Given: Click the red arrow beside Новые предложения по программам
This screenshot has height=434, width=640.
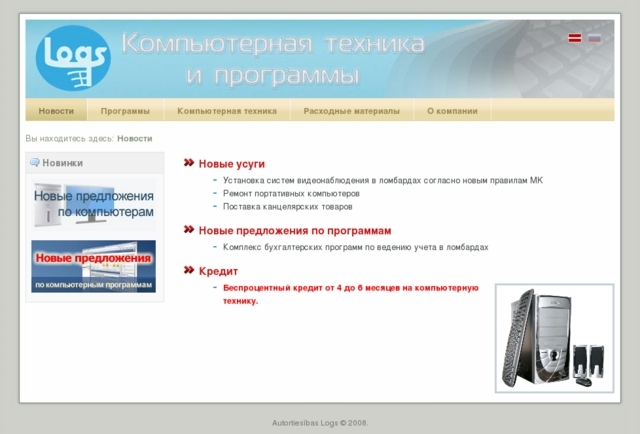Looking at the screenshot, I should (x=189, y=230).
